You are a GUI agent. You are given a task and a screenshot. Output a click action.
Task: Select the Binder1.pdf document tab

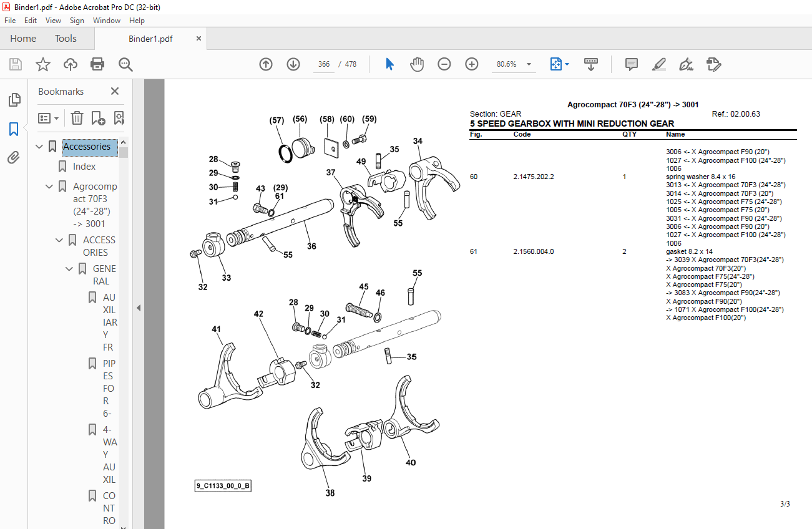[150, 39]
